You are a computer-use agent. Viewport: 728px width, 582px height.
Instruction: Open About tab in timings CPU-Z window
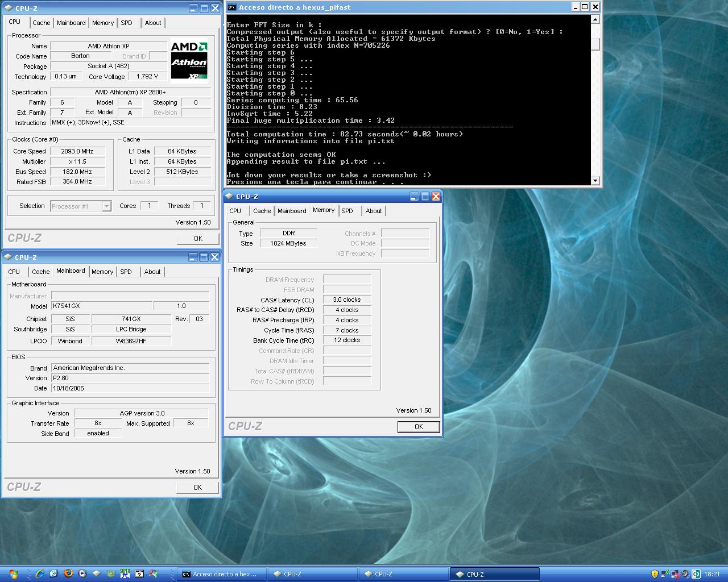tap(373, 211)
